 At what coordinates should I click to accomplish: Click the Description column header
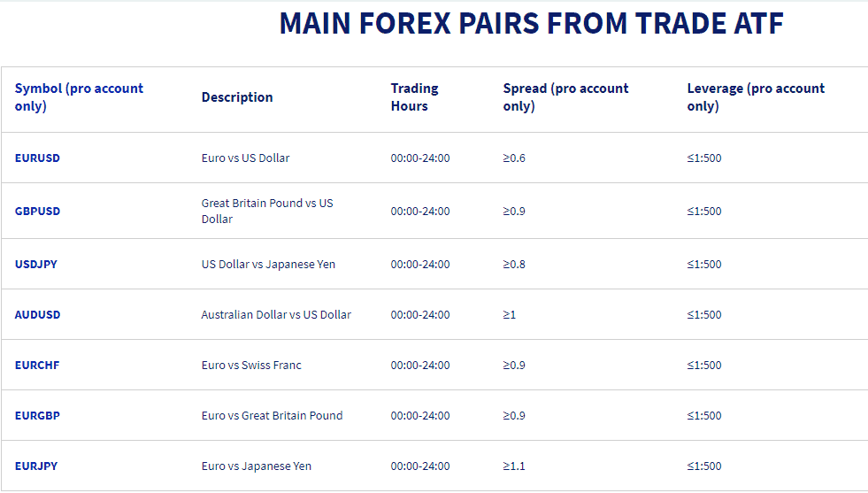[x=237, y=97]
